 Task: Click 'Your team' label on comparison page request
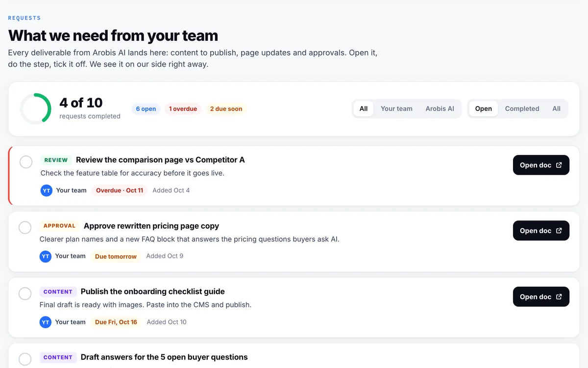[x=71, y=190]
